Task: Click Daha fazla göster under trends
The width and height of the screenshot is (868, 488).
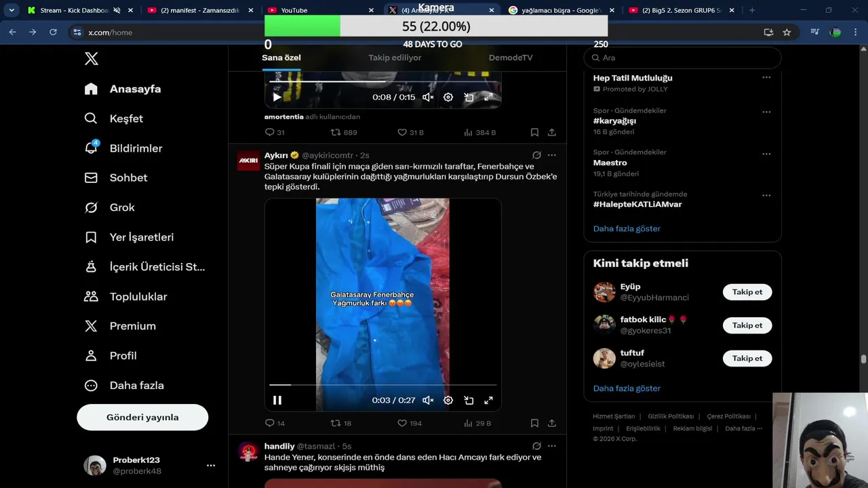Action: click(x=627, y=228)
